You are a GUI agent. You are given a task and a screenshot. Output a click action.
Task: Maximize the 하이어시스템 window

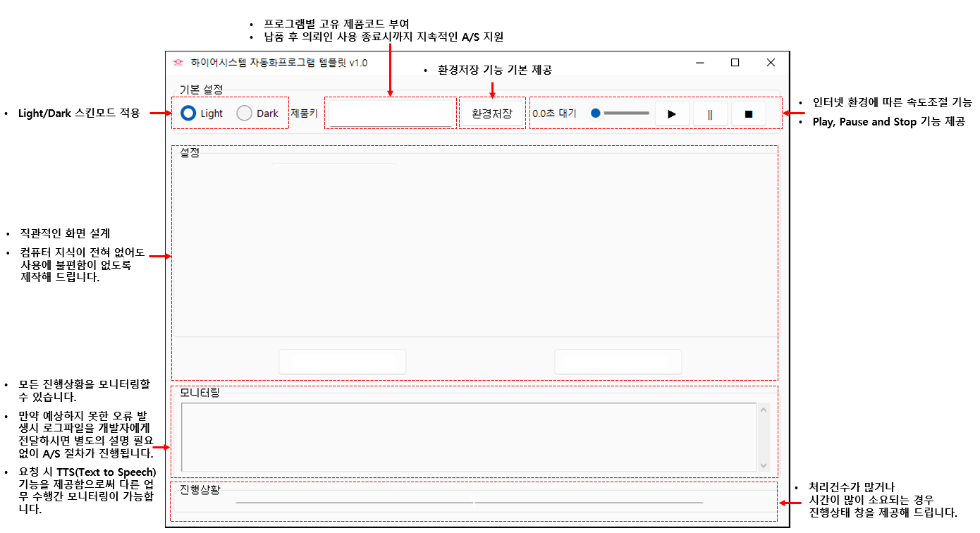coord(735,63)
